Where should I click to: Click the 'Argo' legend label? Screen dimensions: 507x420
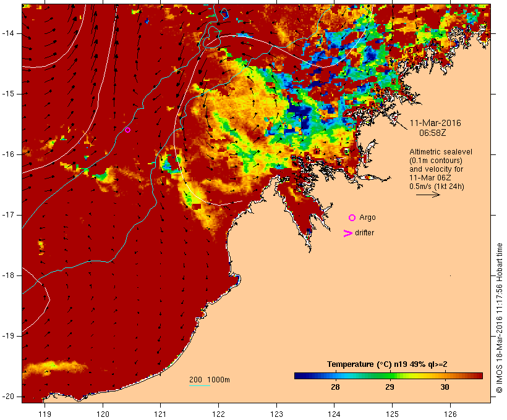tap(368, 217)
